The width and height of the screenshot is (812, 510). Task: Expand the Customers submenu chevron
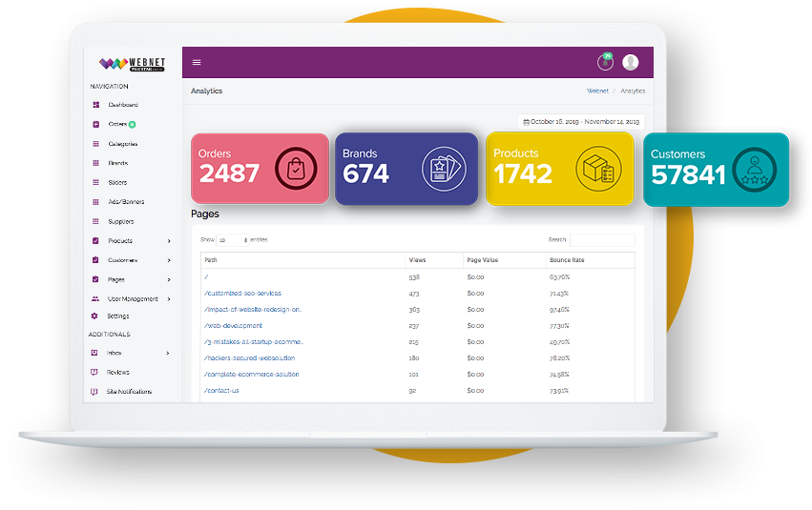coord(169,260)
